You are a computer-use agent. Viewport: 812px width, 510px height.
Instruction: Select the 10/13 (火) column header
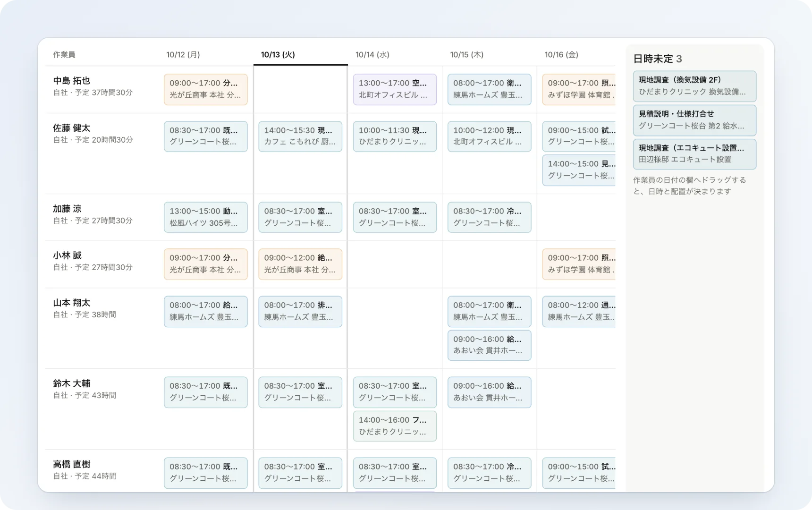[300, 55]
